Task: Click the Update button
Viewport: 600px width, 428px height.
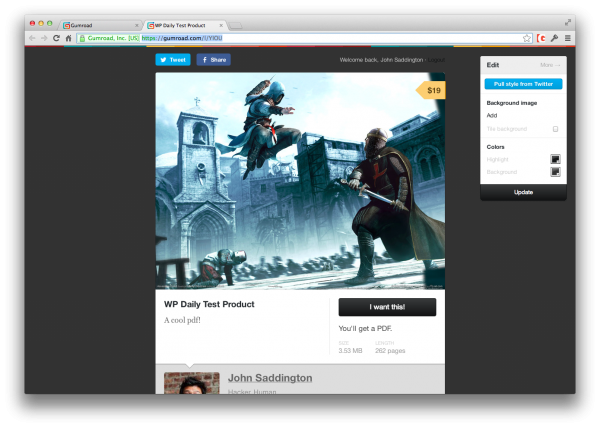Action: tap(523, 192)
